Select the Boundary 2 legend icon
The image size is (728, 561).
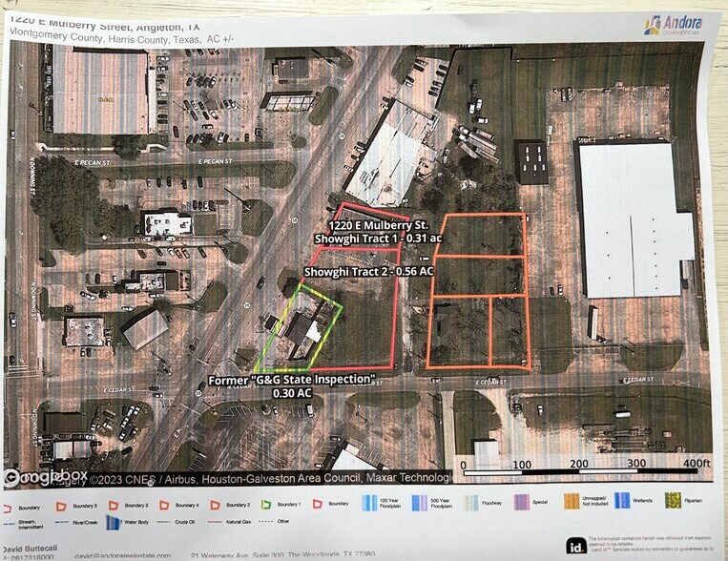click(x=215, y=505)
